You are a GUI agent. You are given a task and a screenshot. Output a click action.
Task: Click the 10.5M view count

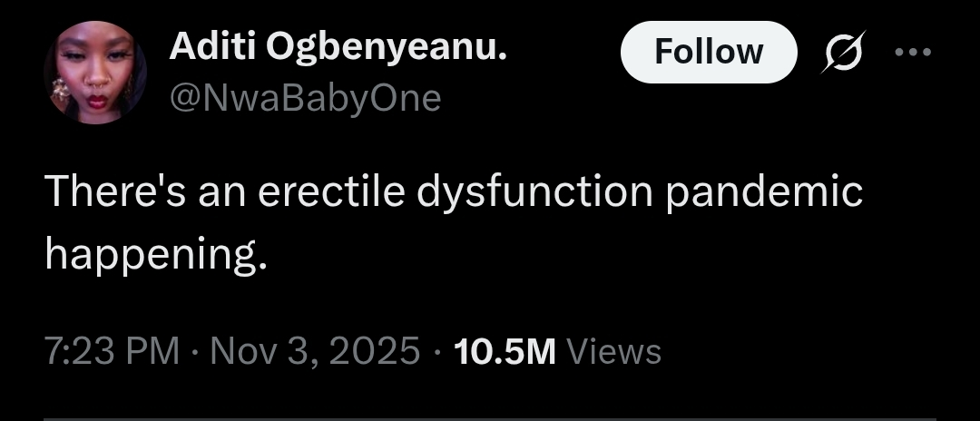click(505, 350)
